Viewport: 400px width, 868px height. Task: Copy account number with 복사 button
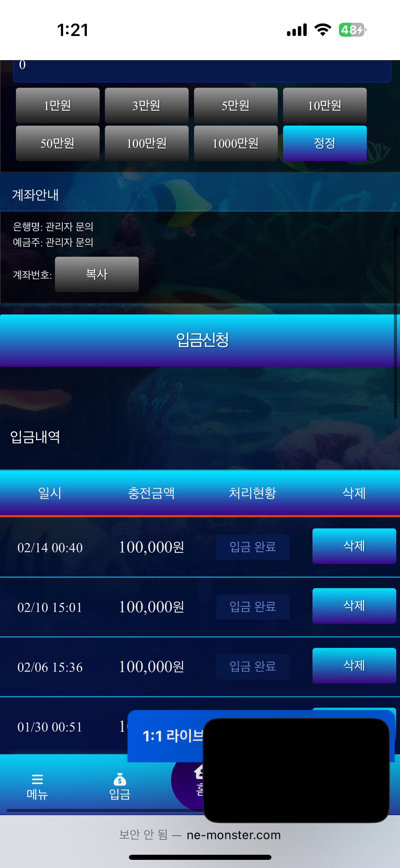click(x=97, y=274)
